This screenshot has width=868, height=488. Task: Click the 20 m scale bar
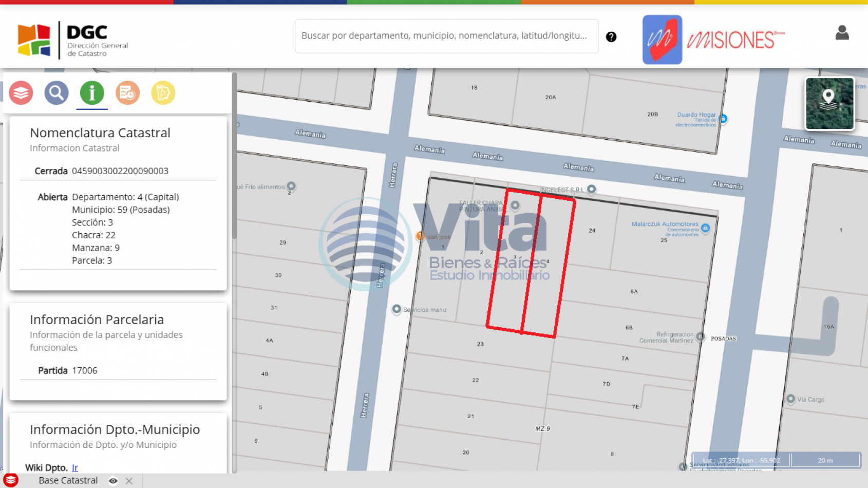click(825, 460)
